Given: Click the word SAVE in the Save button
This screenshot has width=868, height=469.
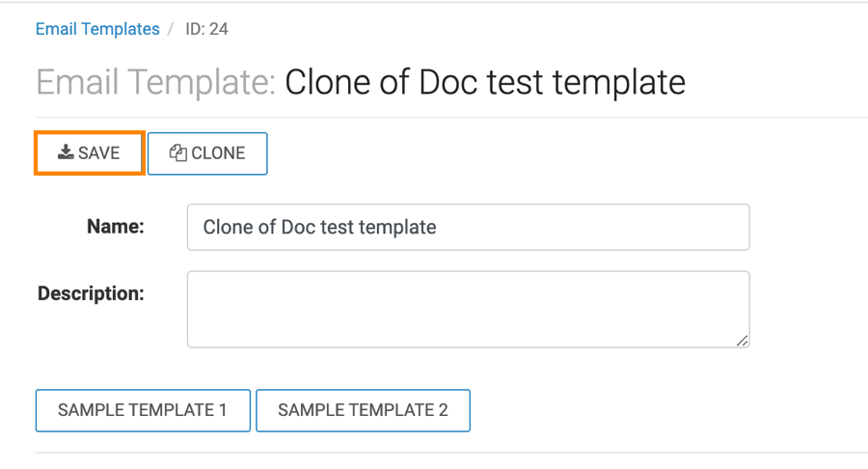Looking at the screenshot, I should pyautogui.click(x=99, y=153).
